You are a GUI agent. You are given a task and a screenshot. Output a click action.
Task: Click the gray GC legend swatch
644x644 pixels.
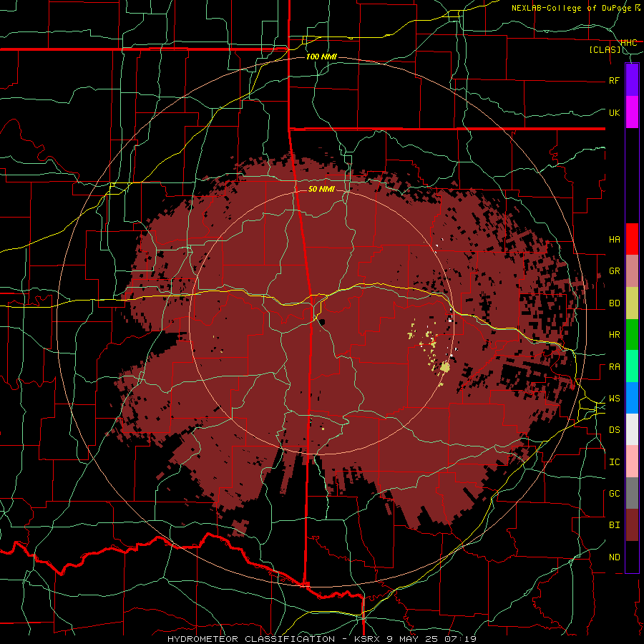(632, 493)
